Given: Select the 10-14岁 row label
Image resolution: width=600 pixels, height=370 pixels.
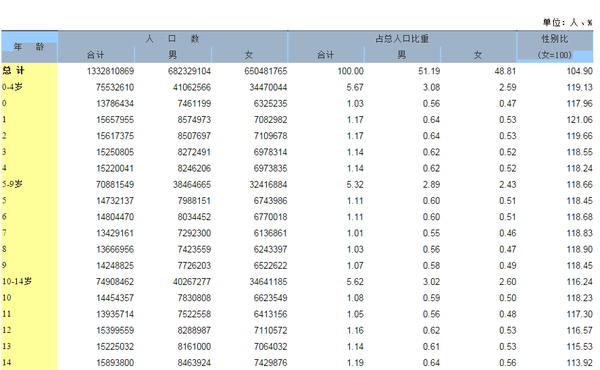Looking at the screenshot, I should (17, 281).
